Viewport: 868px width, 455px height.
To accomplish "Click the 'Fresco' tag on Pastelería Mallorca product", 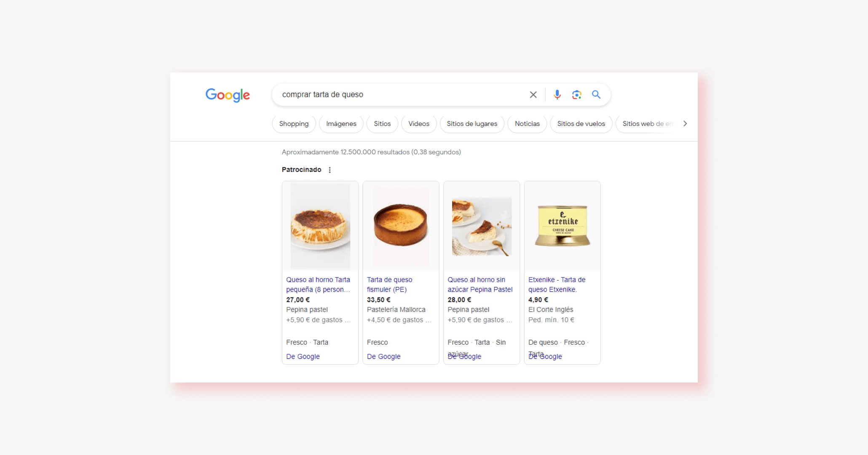I will (x=377, y=343).
